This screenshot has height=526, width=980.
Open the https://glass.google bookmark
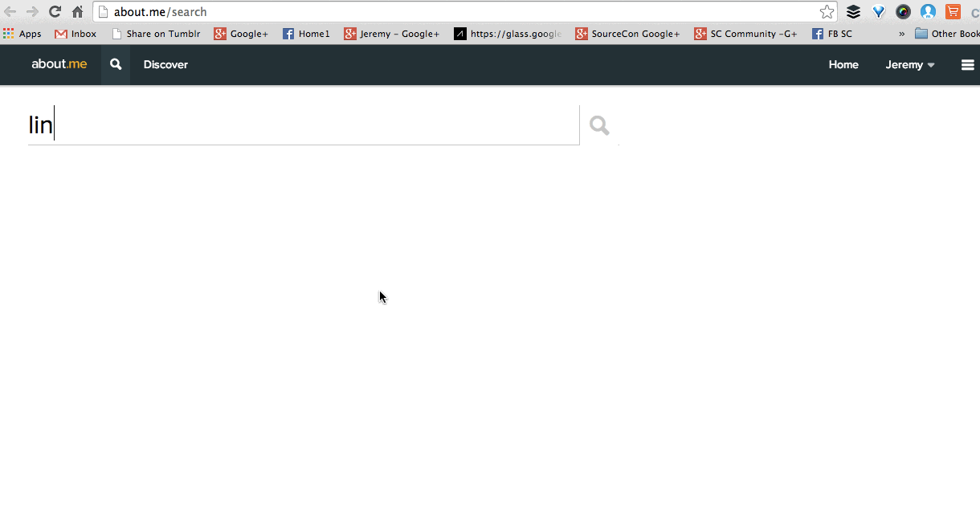508,34
